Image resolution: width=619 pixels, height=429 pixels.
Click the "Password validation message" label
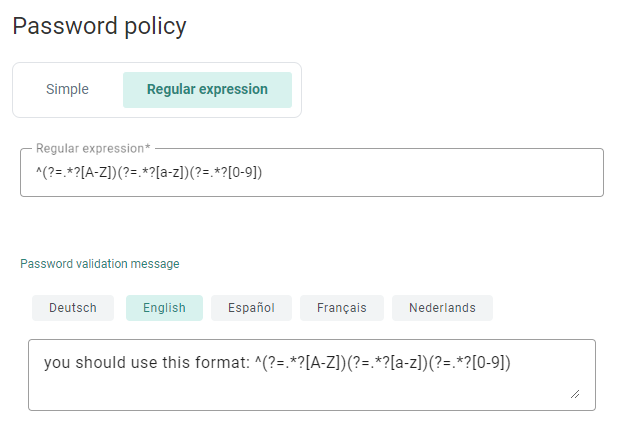coord(100,264)
